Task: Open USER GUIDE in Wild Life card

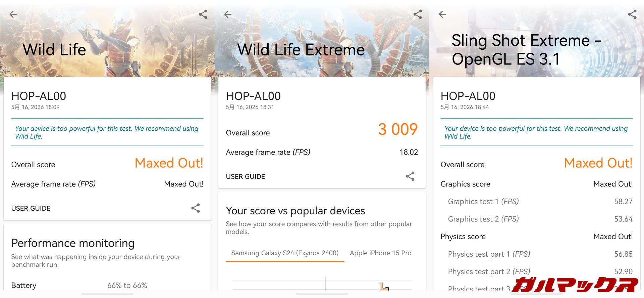Action: point(31,208)
